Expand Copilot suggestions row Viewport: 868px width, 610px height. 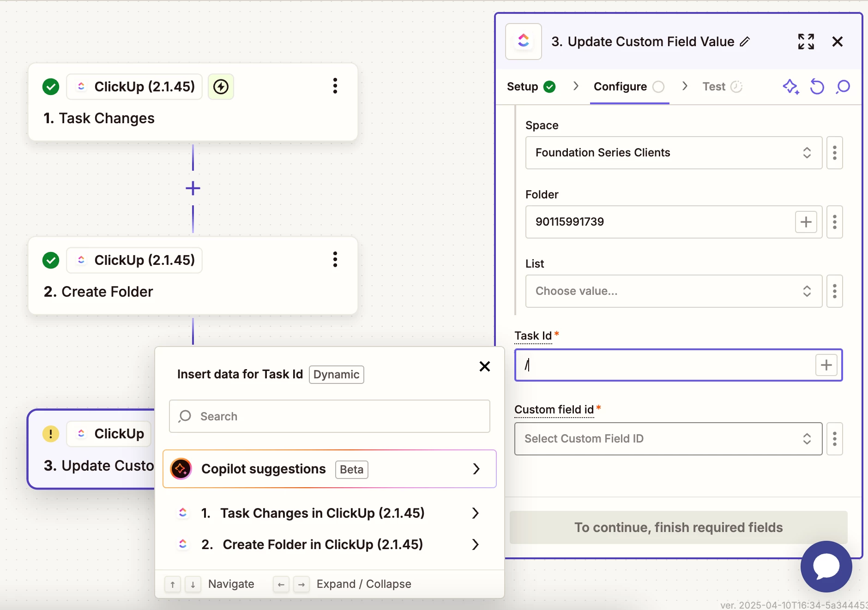click(x=330, y=469)
